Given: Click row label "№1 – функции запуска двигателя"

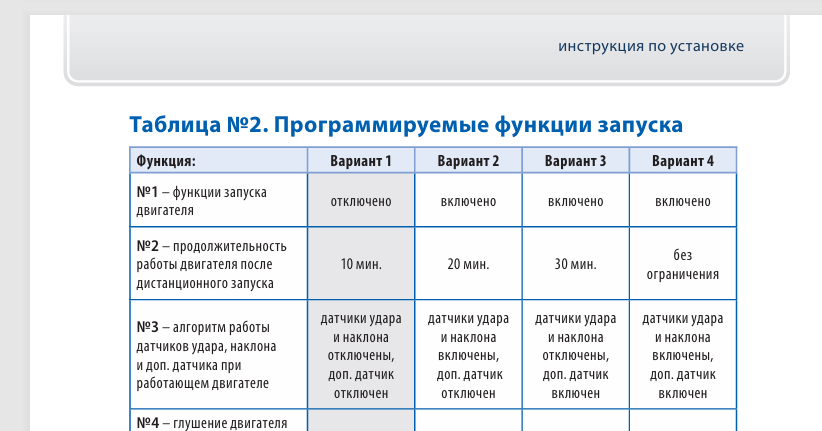Looking at the screenshot, I should (201, 201).
